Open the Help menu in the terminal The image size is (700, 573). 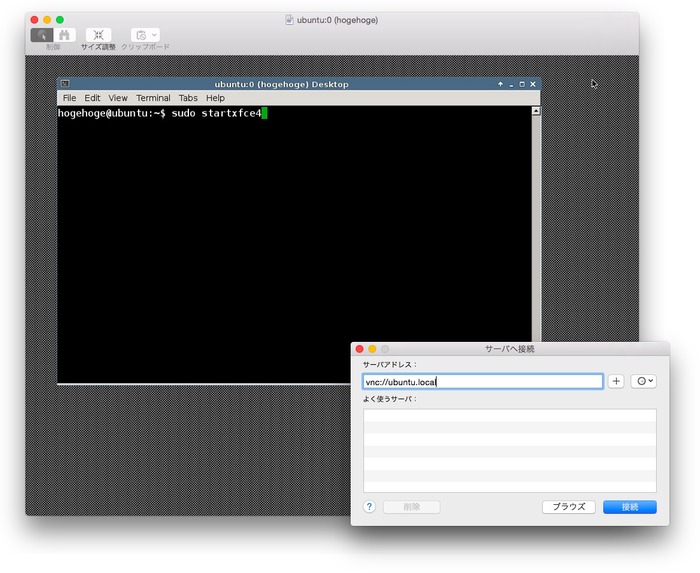[x=215, y=98]
